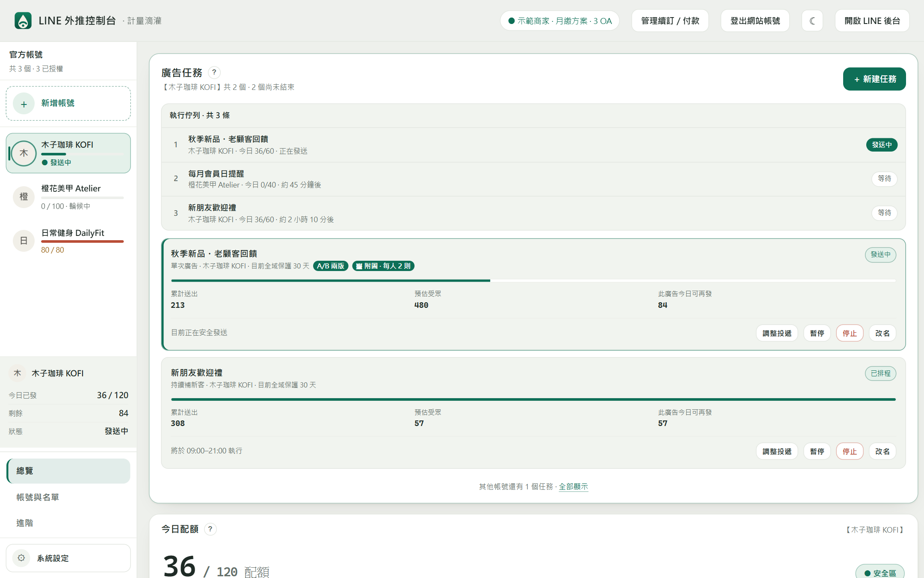Open 開啟 LINE 後台
The width and height of the screenshot is (924, 578).
pyautogui.click(x=872, y=21)
